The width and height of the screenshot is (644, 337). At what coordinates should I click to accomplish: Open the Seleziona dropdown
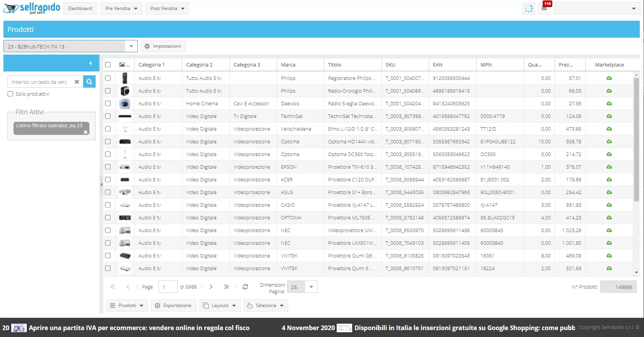pyautogui.click(x=266, y=305)
